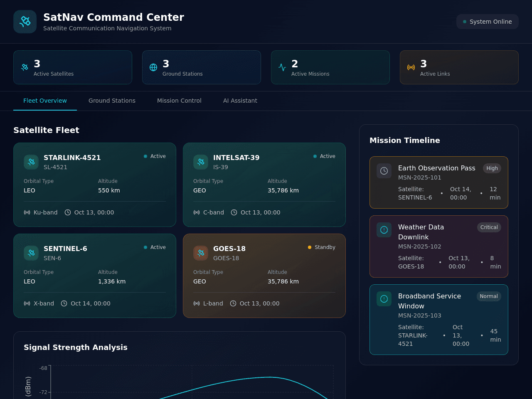Click the Critical priority badge
Image resolution: width=532 pixels, height=399 pixels.
(489, 227)
